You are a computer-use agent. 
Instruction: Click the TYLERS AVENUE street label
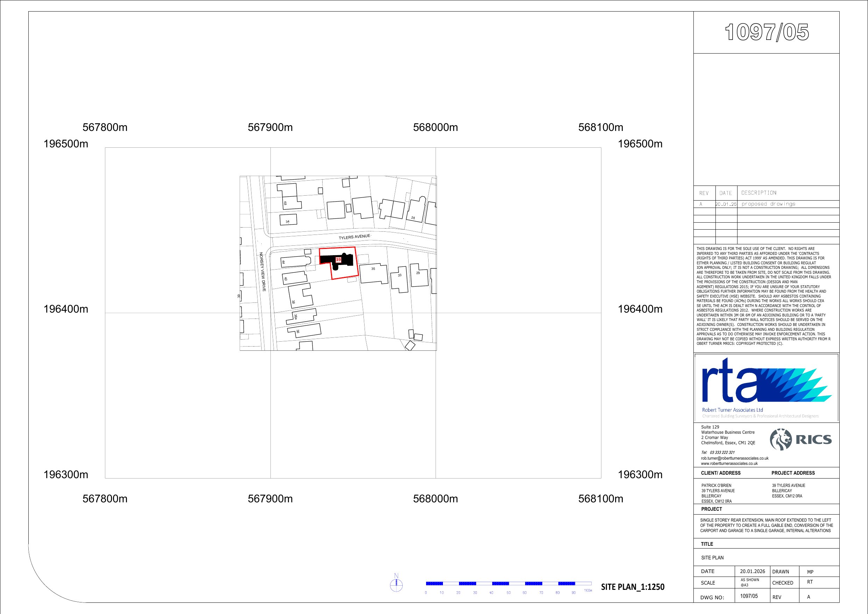(x=354, y=237)
